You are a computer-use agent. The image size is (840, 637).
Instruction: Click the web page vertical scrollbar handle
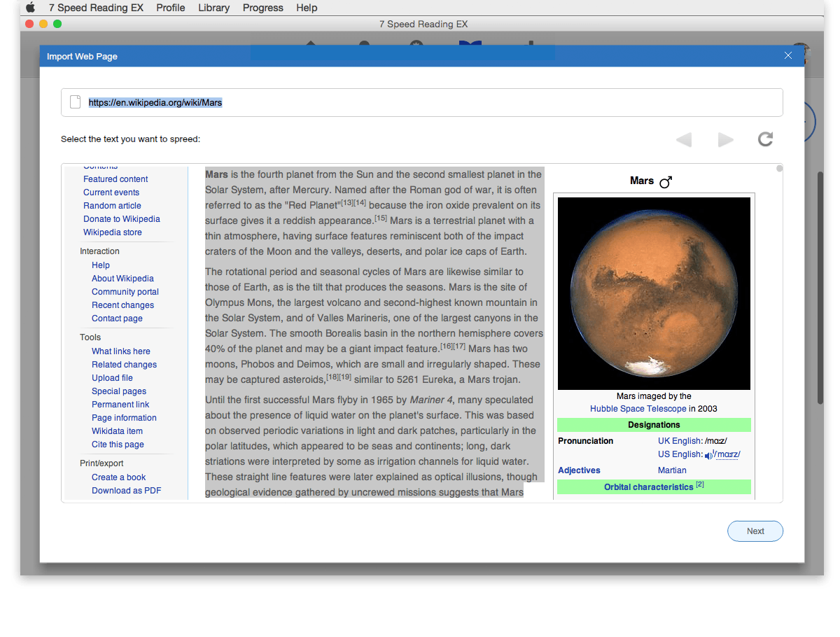tap(779, 169)
